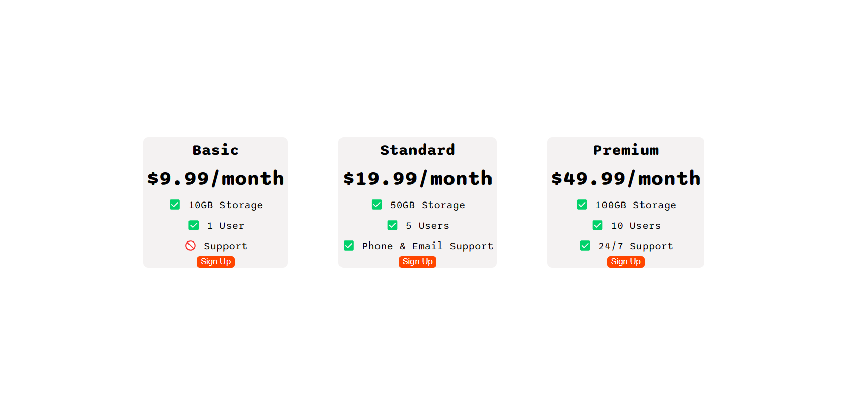The width and height of the screenshot is (868, 404).
Task: Click the Standard plan title
Action: 417,150
